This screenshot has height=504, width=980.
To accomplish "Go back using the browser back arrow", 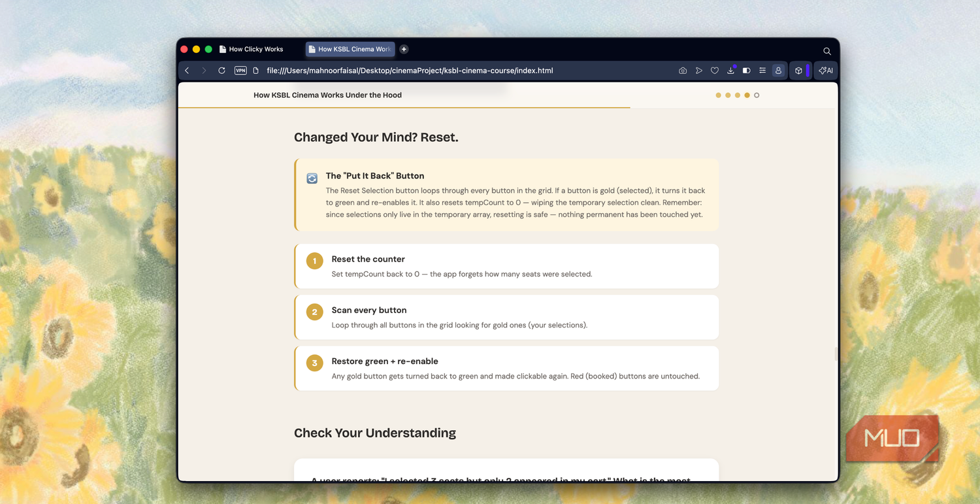I will [187, 71].
